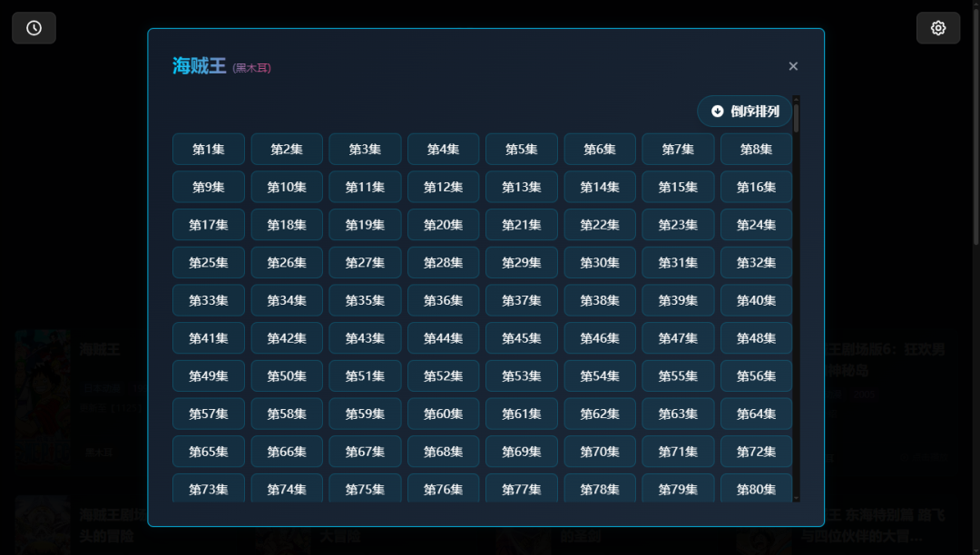Play episode 第44集

pos(443,337)
